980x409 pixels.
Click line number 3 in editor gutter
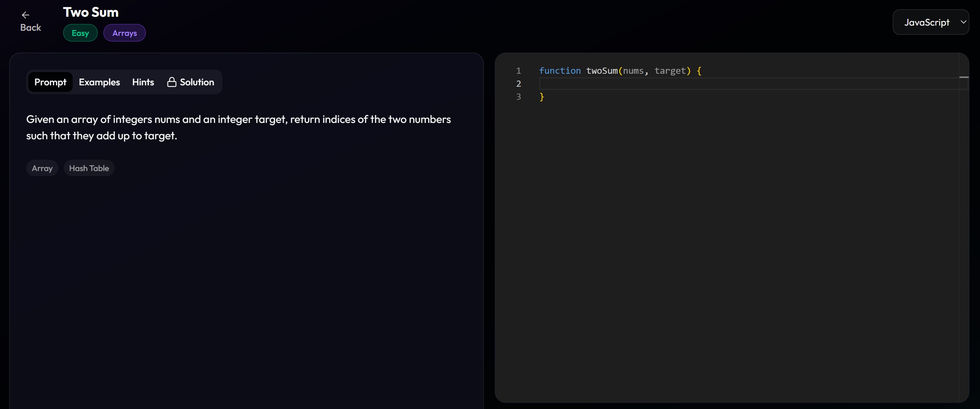coord(518,97)
